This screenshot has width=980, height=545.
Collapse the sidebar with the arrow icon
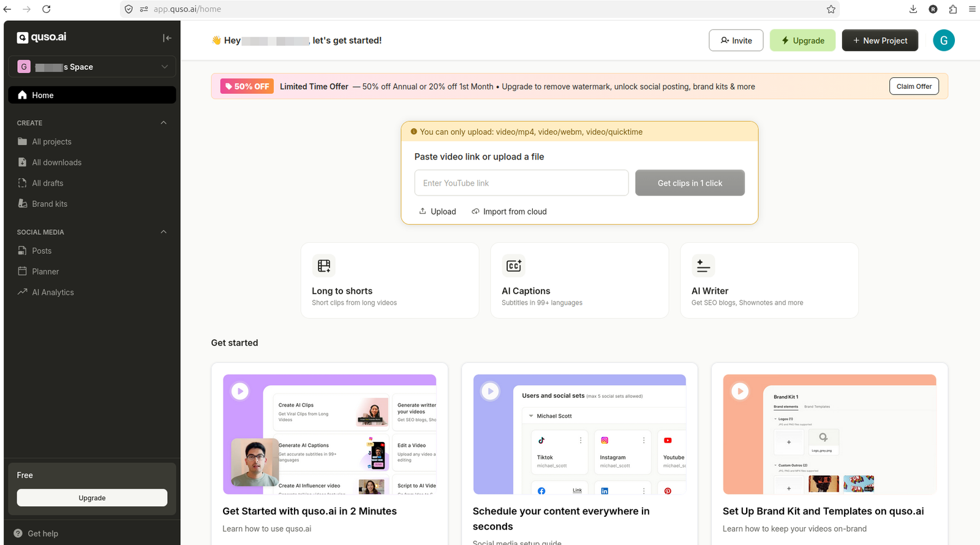coord(167,38)
